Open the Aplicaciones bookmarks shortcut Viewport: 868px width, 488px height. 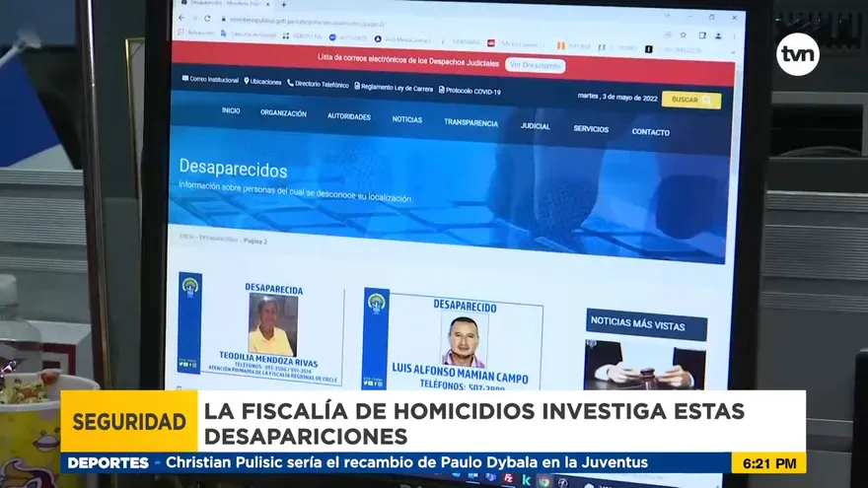click(196, 33)
